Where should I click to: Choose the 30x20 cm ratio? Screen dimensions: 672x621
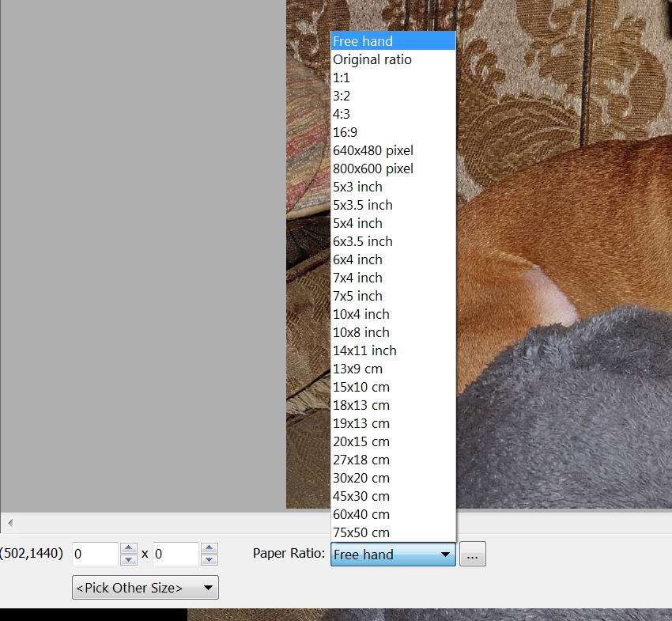[x=361, y=478]
